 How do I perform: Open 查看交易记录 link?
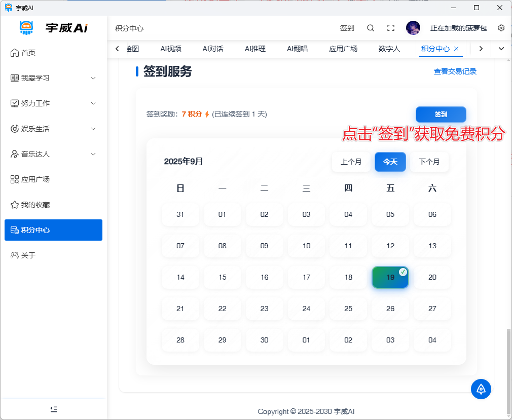point(455,71)
